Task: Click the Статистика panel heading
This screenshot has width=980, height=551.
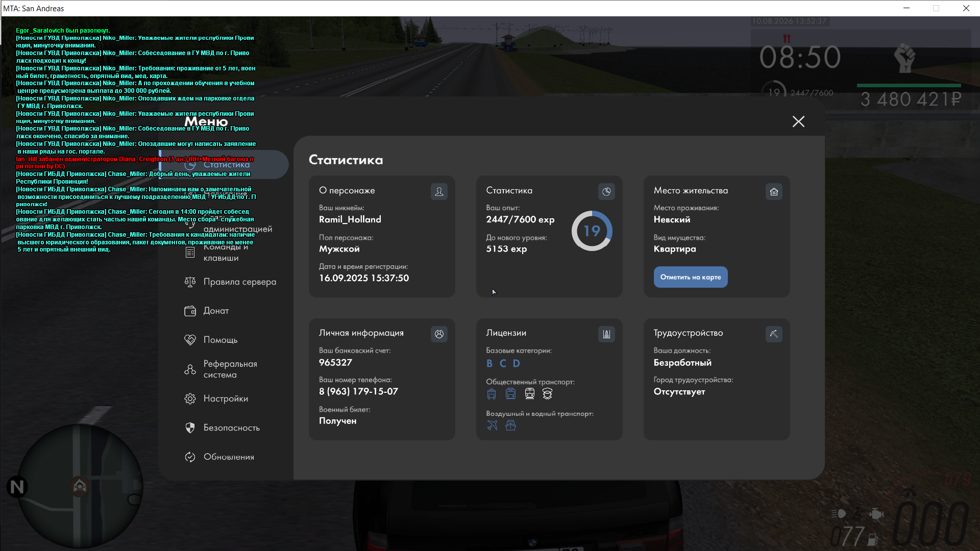Action: click(x=346, y=160)
